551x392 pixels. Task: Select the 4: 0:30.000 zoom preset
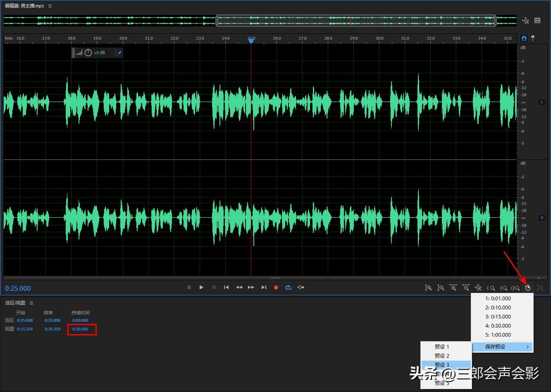498,326
